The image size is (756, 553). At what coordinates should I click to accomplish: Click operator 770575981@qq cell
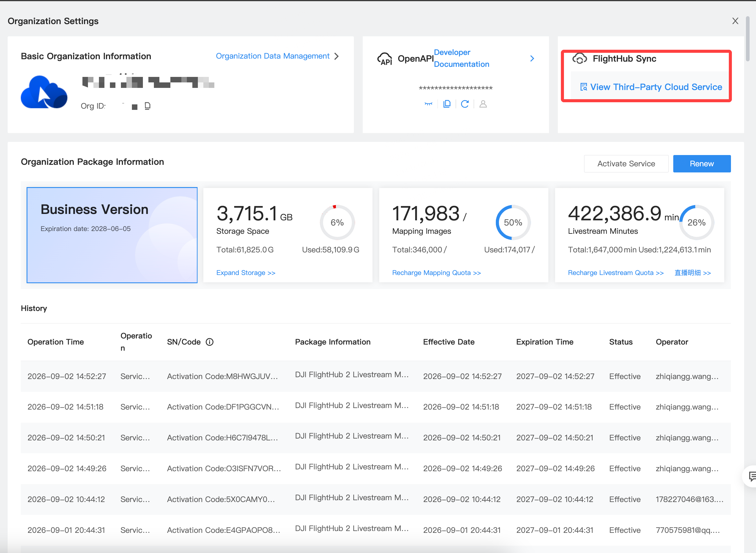coord(688,530)
